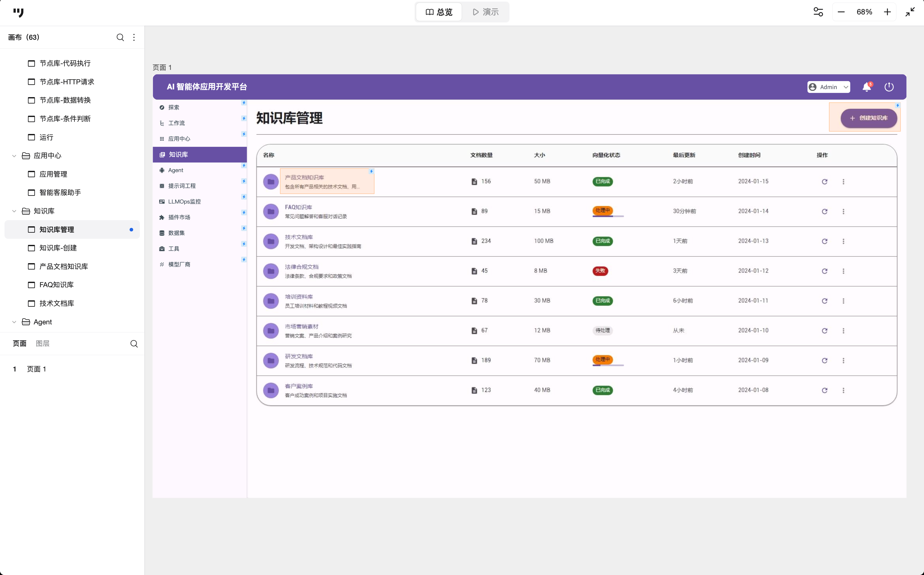Click the 创建知识库 button
The image size is (924, 575).
pos(869,118)
